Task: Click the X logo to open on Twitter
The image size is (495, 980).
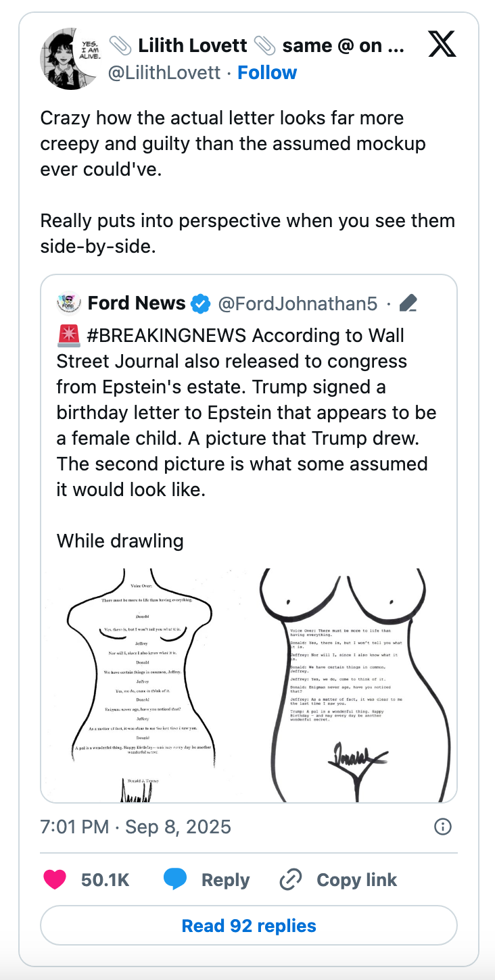Action: point(443,44)
